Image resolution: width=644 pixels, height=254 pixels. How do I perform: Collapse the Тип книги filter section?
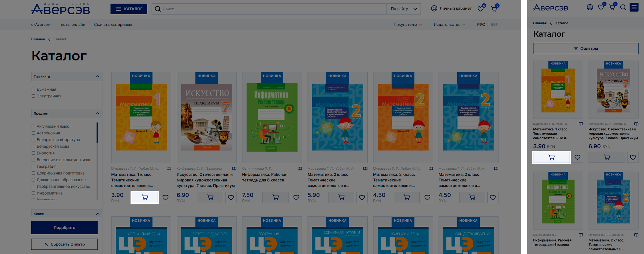coord(97,76)
